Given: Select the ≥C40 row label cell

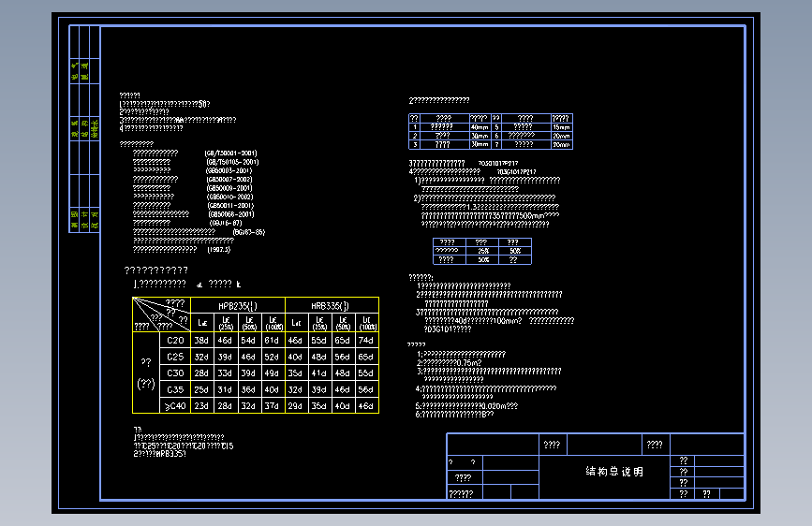Looking at the screenshot, I should click(175, 406).
